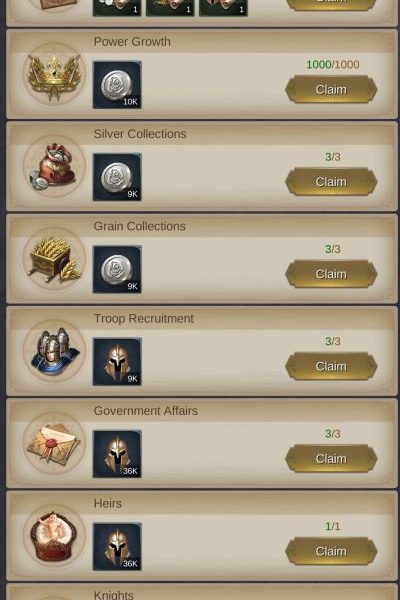Image resolution: width=400 pixels, height=600 pixels.
Task: Open the Knights quest row
Action: click(x=202, y=592)
